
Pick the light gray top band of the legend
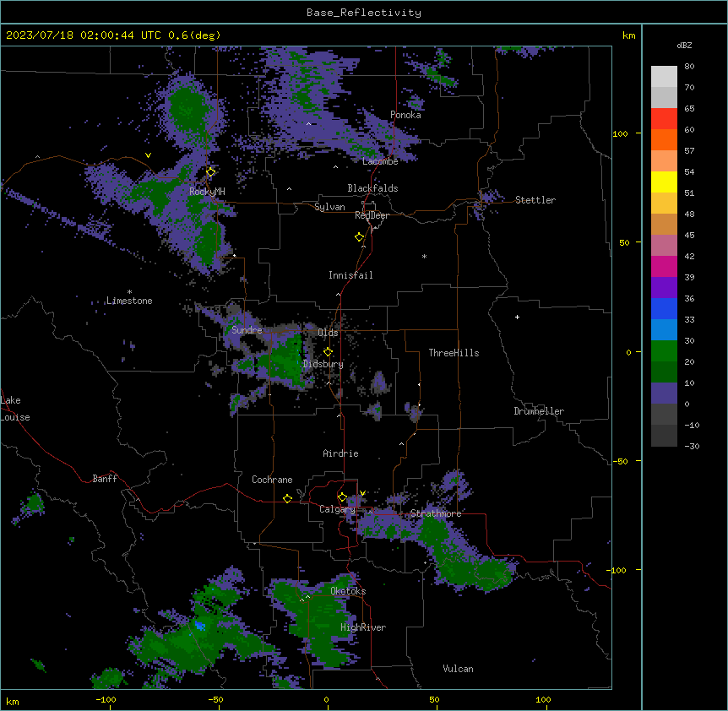[x=664, y=77]
